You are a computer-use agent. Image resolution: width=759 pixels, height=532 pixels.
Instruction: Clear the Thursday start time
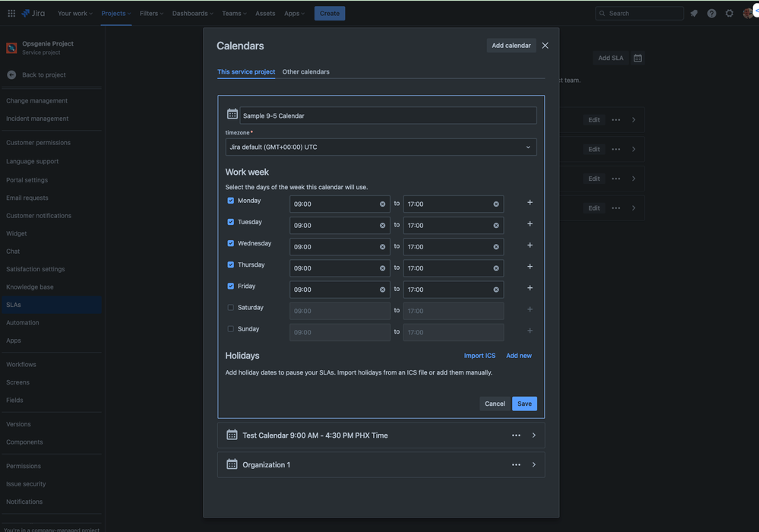click(382, 268)
